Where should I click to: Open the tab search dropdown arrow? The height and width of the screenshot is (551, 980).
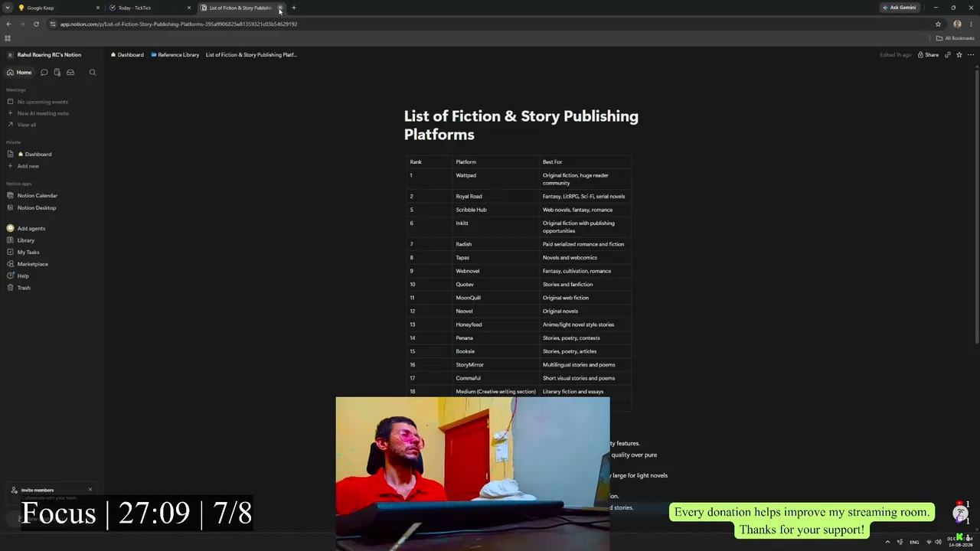8,8
